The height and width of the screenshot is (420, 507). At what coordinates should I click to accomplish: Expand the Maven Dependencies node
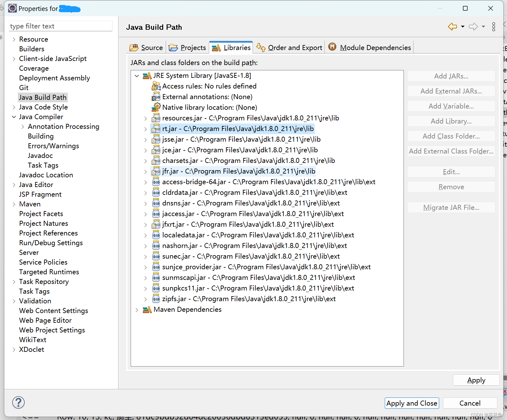(x=137, y=310)
